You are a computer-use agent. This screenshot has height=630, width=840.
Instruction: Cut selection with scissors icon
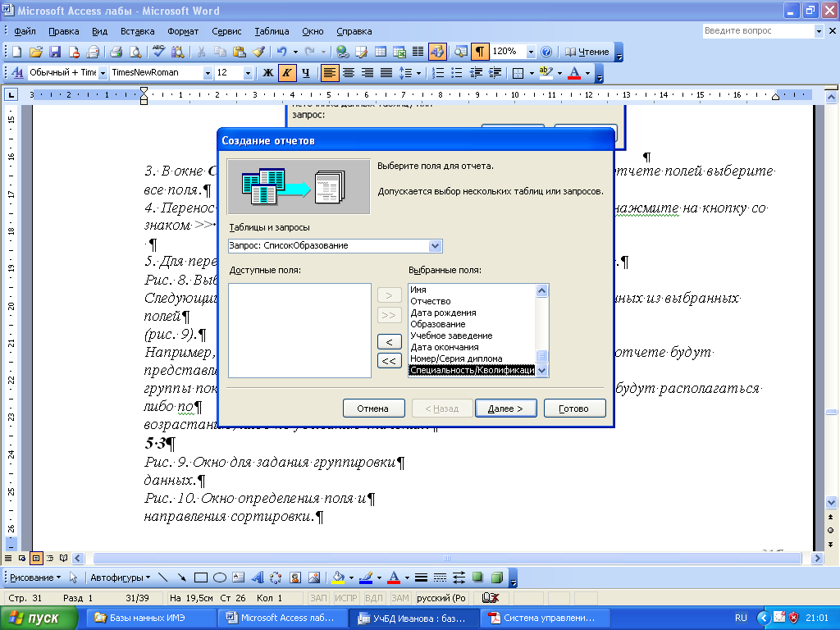tap(202, 52)
